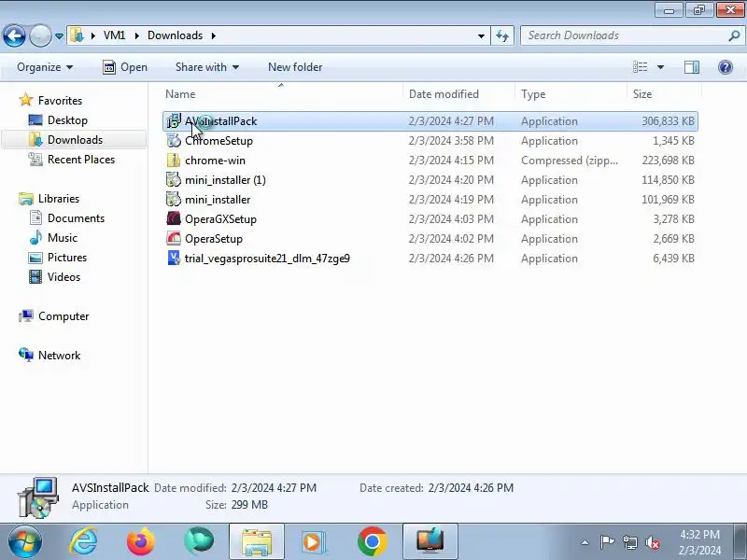Open the network tray icon
The height and width of the screenshot is (560, 747).
coord(629,542)
